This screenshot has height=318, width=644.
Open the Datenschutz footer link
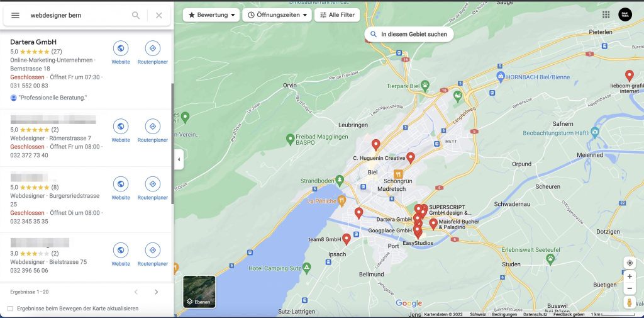coord(535,314)
